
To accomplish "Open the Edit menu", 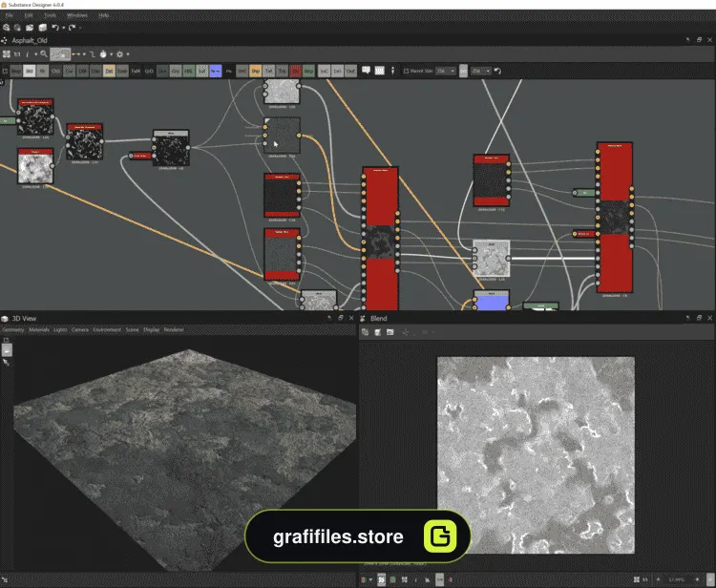I will click(29, 15).
